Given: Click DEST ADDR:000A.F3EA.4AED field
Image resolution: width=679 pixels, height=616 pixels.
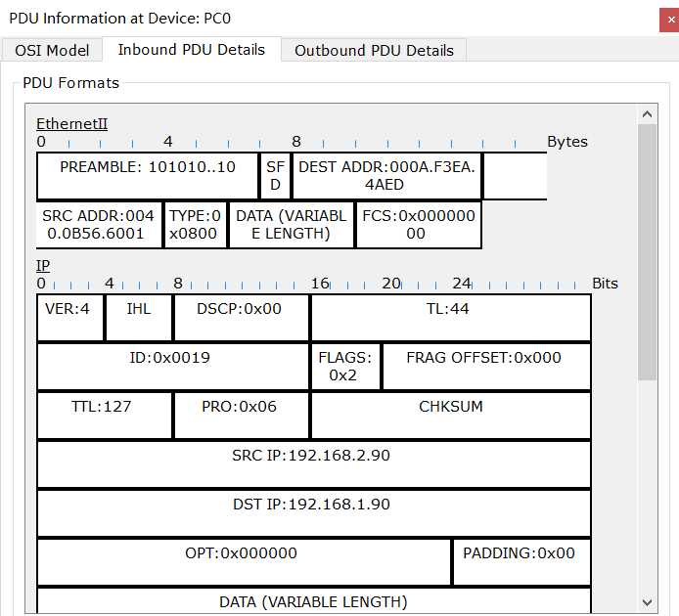Looking at the screenshot, I should (x=386, y=176).
